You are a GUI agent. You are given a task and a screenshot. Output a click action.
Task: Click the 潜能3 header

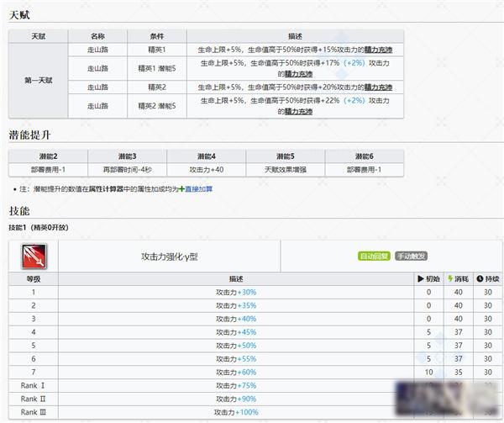coord(128,156)
